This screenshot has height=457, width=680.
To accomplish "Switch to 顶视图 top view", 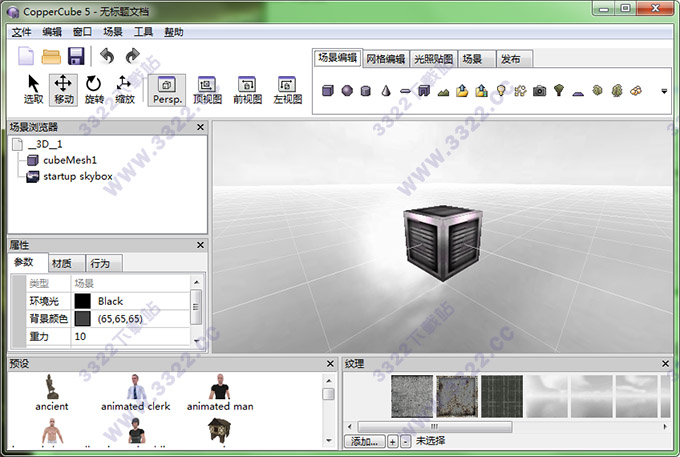I will pyautogui.click(x=207, y=90).
